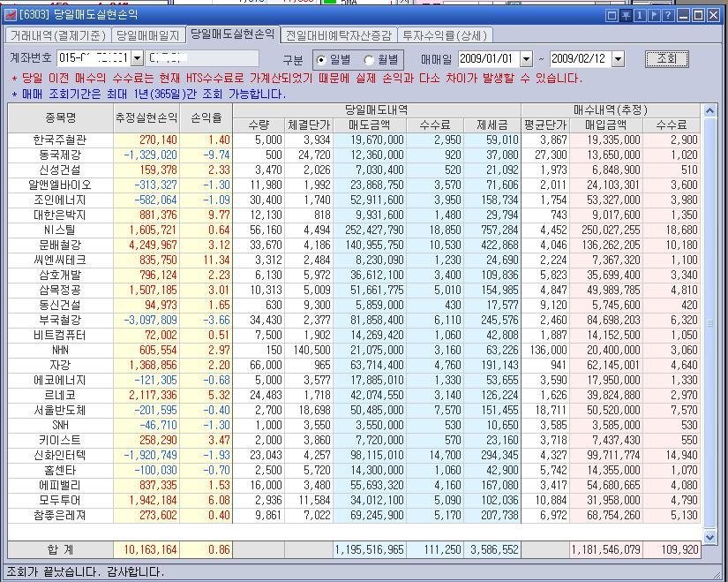Switch to 투자수익률(상세) tab
The width and height of the screenshot is (728, 582).
(x=445, y=35)
